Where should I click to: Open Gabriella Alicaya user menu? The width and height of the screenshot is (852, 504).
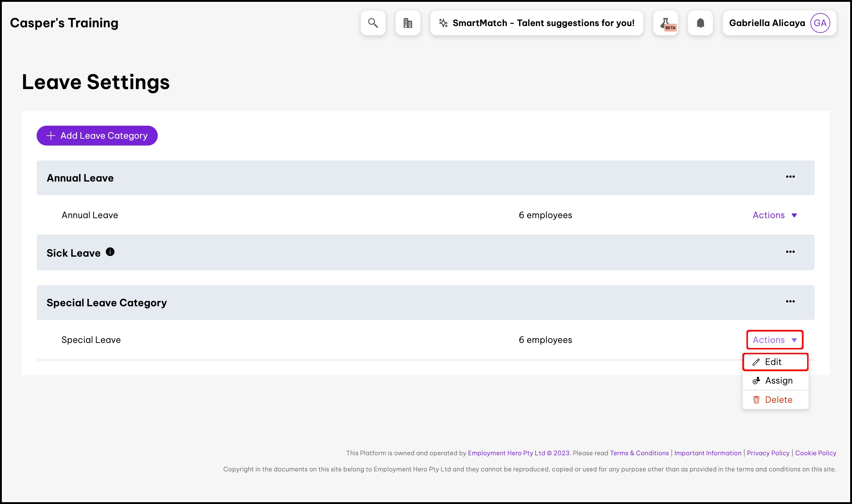point(767,23)
